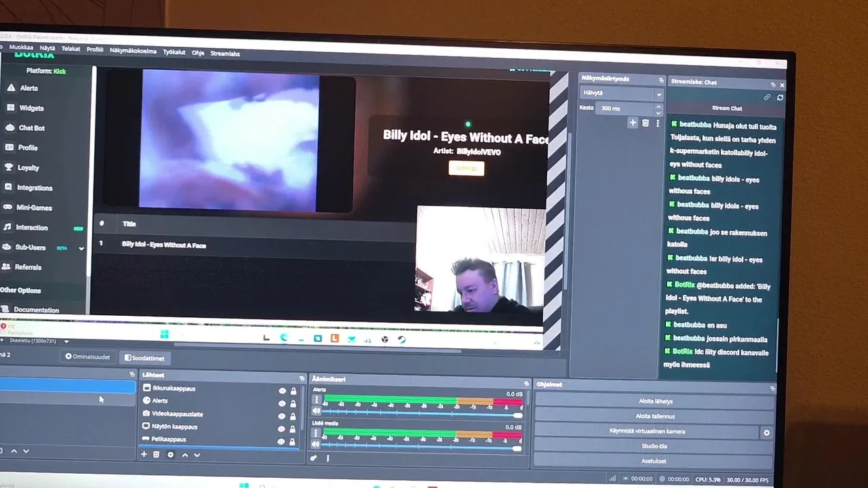Undock the Lähteet panel
Image resolution: width=868 pixels, height=488 pixels.
tap(302, 378)
